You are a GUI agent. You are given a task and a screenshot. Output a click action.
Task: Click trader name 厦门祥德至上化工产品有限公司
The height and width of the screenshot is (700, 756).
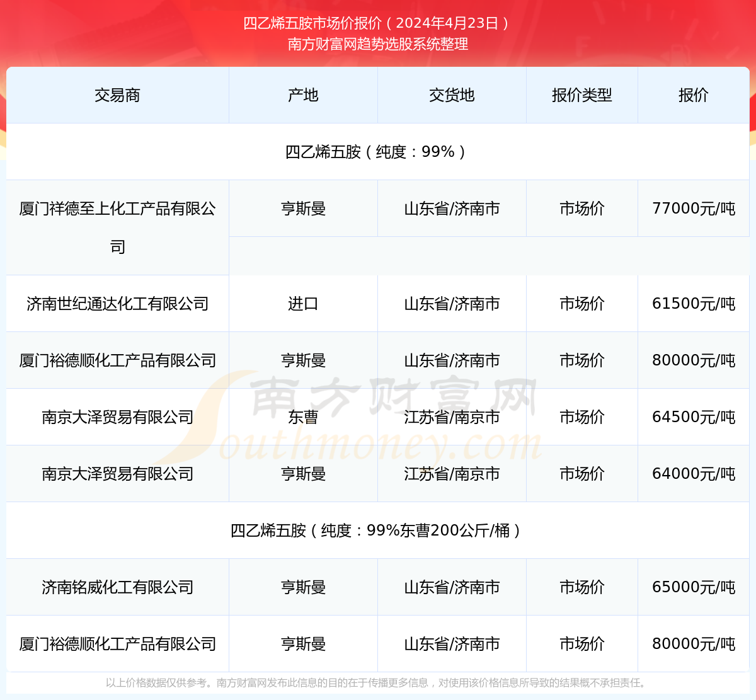117,227
